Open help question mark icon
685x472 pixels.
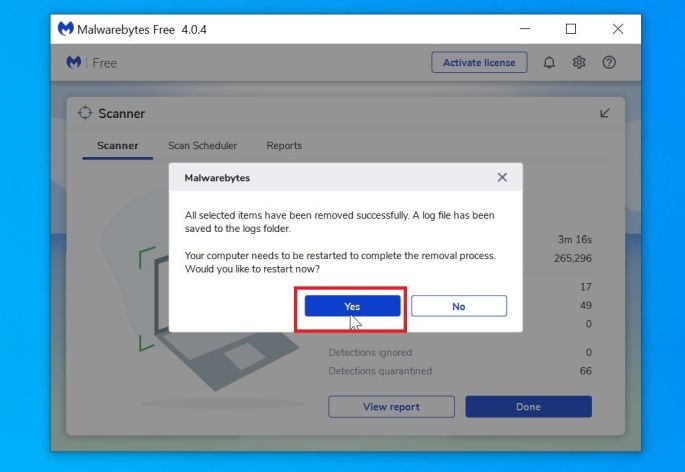point(609,62)
